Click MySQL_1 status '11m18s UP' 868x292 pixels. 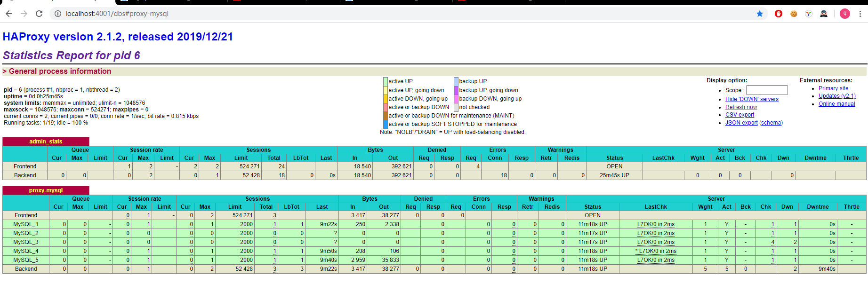(x=593, y=224)
